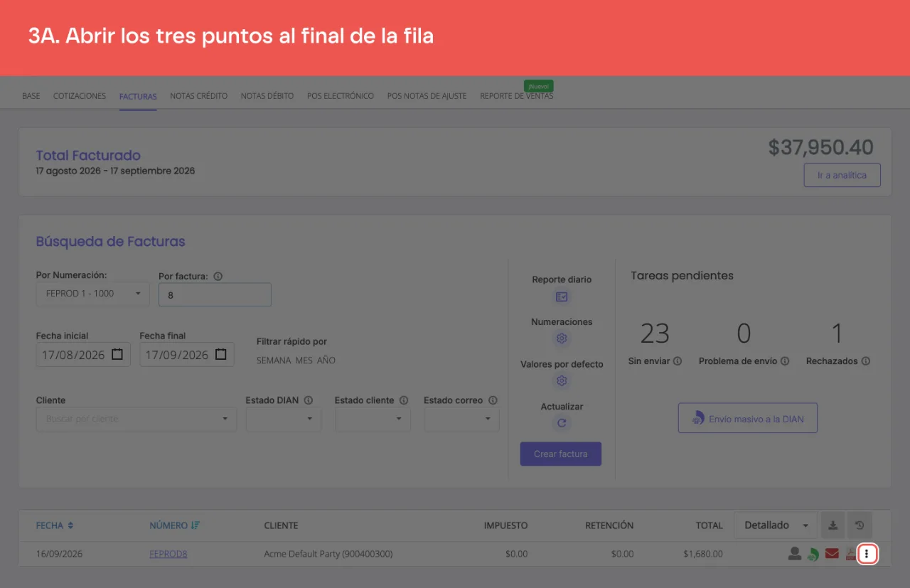This screenshot has height=588, width=910.
Task: Click the info icon next to Estado cliente
Action: [x=404, y=400]
